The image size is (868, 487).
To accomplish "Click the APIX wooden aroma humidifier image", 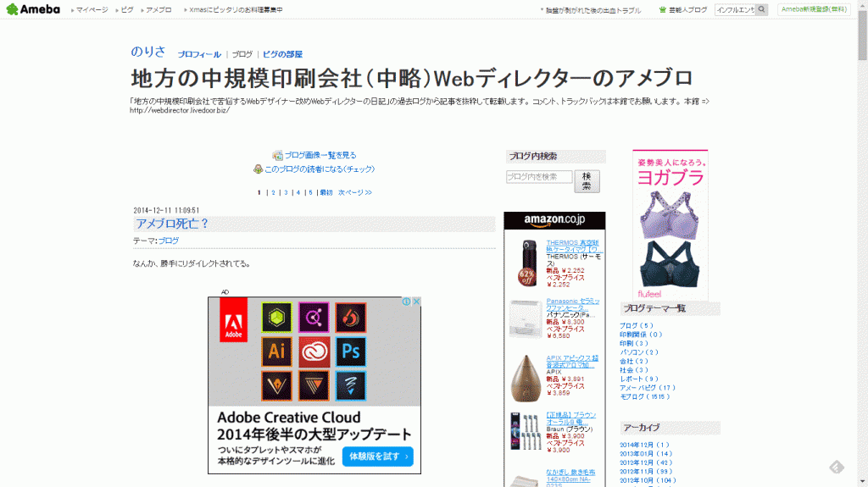I will point(526,377).
